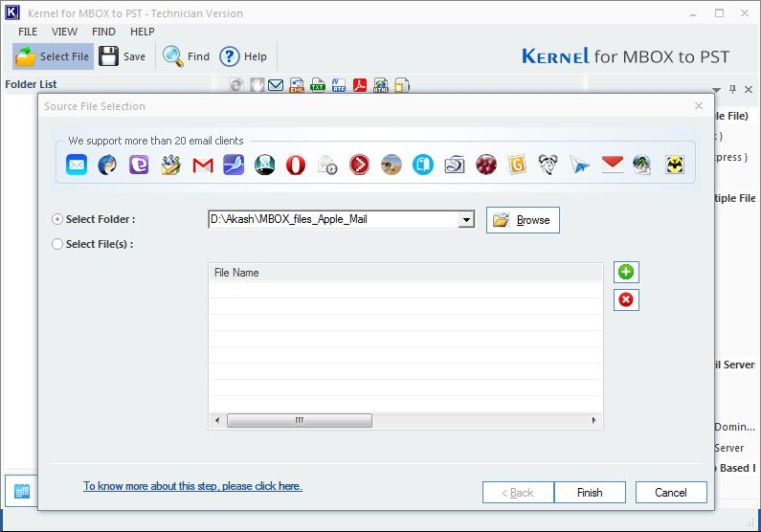Click the Browse button
Screen dimensions: 761x532
pos(523,220)
